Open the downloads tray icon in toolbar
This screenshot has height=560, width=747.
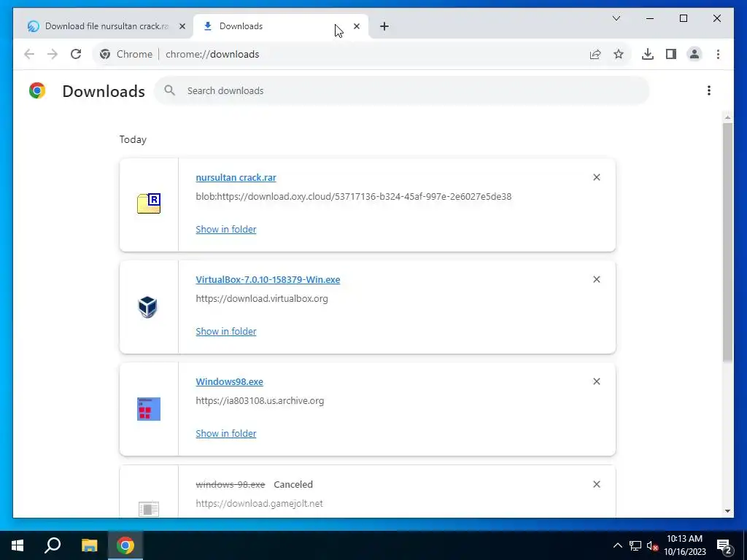[x=648, y=54]
